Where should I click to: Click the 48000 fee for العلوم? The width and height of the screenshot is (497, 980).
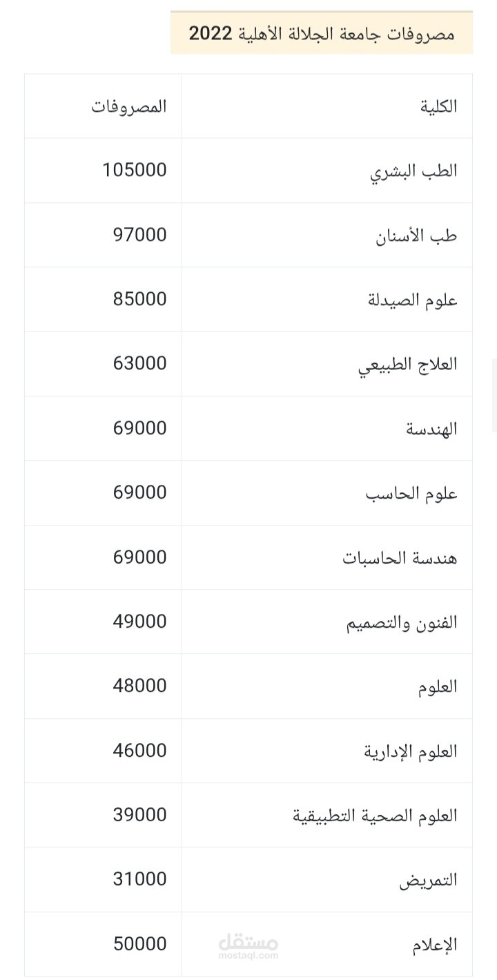[x=140, y=686]
